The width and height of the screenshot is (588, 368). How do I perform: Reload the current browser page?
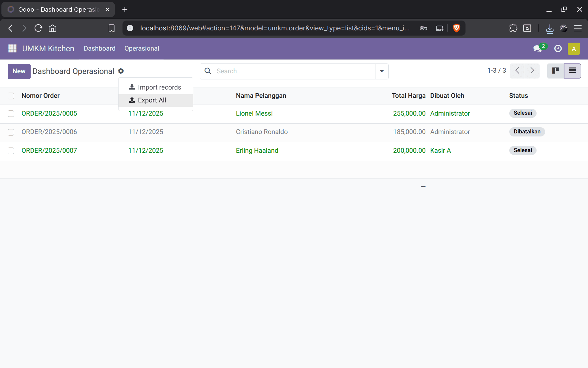[x=38, y=28]
